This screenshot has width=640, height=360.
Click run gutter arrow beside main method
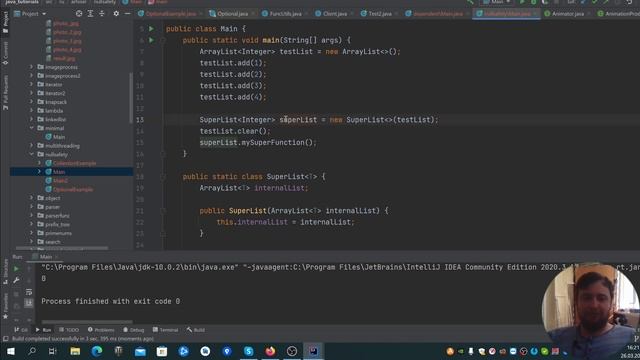point(151,40)
